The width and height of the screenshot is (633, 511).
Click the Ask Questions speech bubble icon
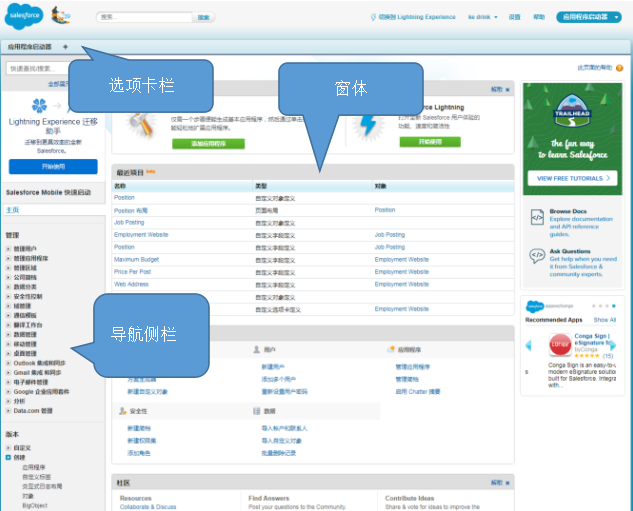click(x=537, y=256)
